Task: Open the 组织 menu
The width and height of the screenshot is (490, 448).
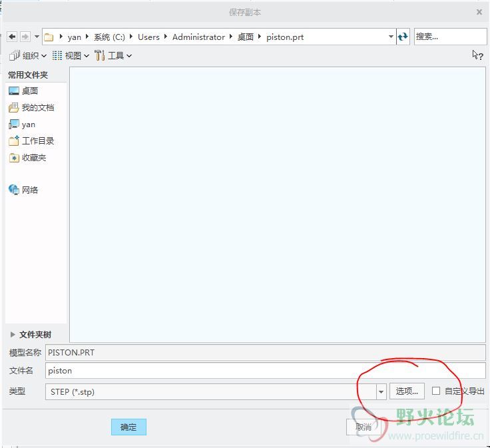Action: click(x=28, y=56)
